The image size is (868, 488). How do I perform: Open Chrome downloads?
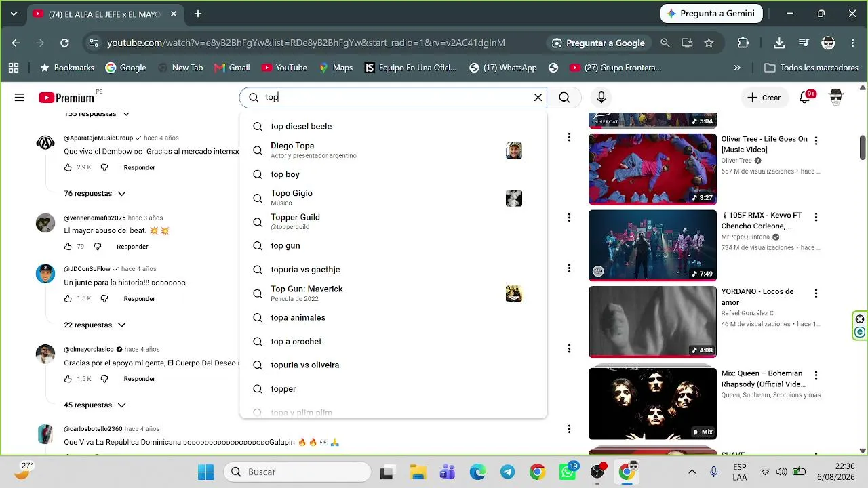pyautogui.click(x=779, y=43)
